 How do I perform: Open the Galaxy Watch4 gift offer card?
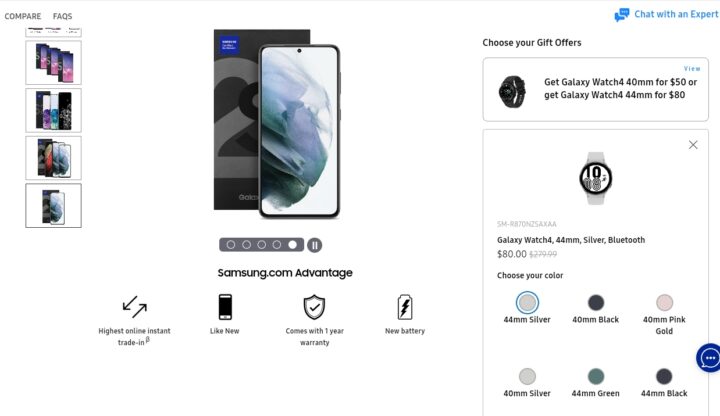(596, 90)
